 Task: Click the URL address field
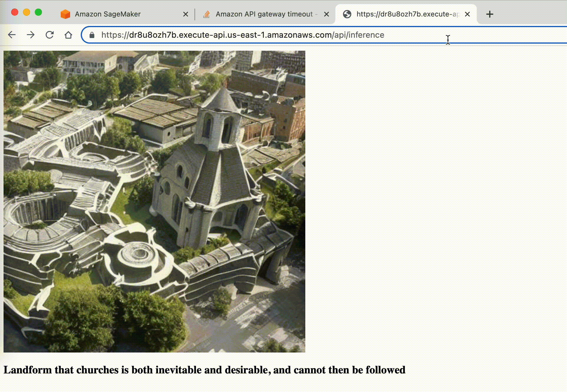coord(243,35)
